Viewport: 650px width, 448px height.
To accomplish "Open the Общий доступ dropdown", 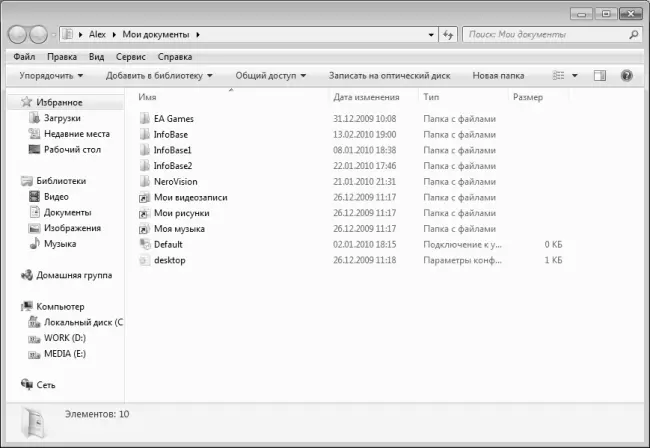I will click(x=271, y=75).
